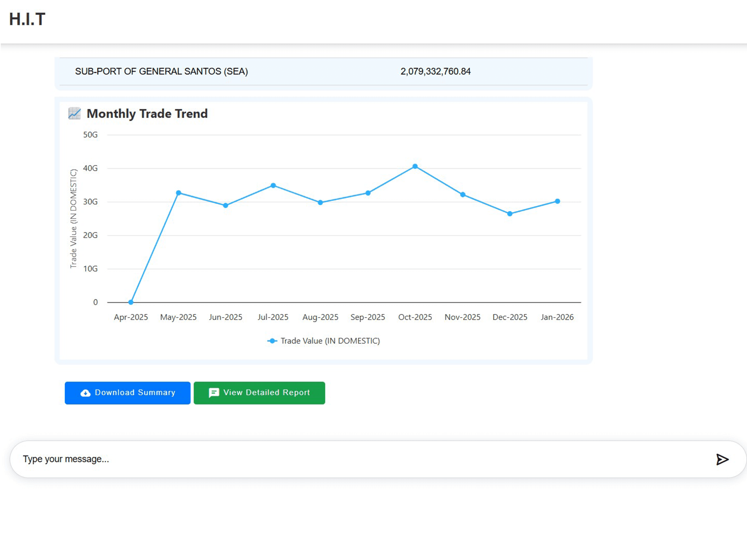Click the chat icon on View Detailed Report
Viewport: 747px width, 560px height.
[x=214, y=393]
